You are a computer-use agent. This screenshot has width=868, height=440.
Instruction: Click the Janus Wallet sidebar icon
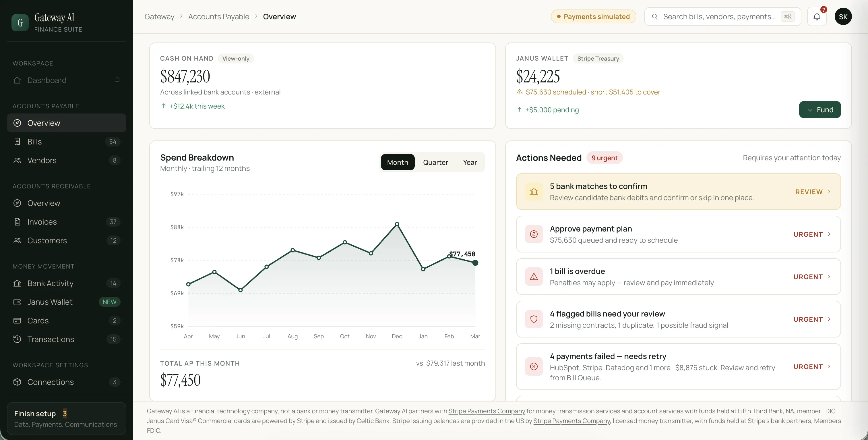click(17, 302)
